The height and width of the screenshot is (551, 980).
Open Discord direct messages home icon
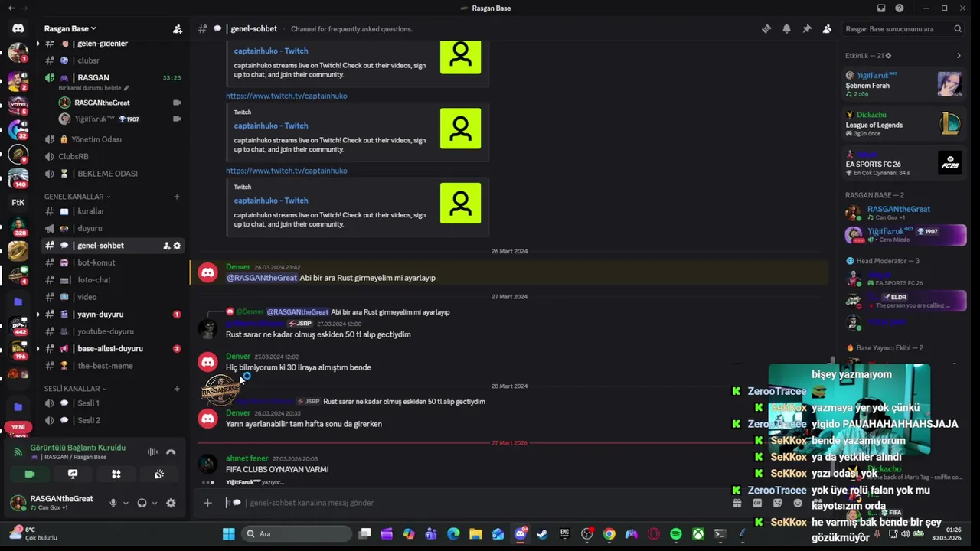18,28
